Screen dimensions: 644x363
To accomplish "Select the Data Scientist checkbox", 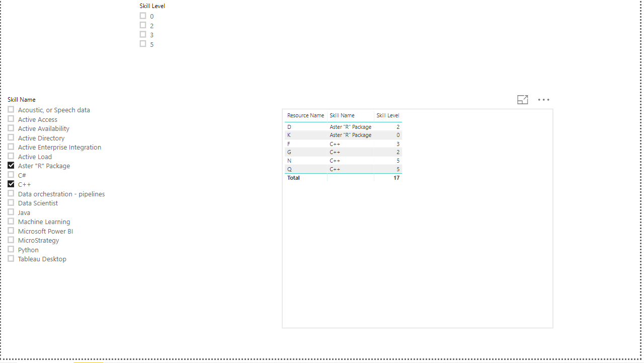I will [11, 202].
